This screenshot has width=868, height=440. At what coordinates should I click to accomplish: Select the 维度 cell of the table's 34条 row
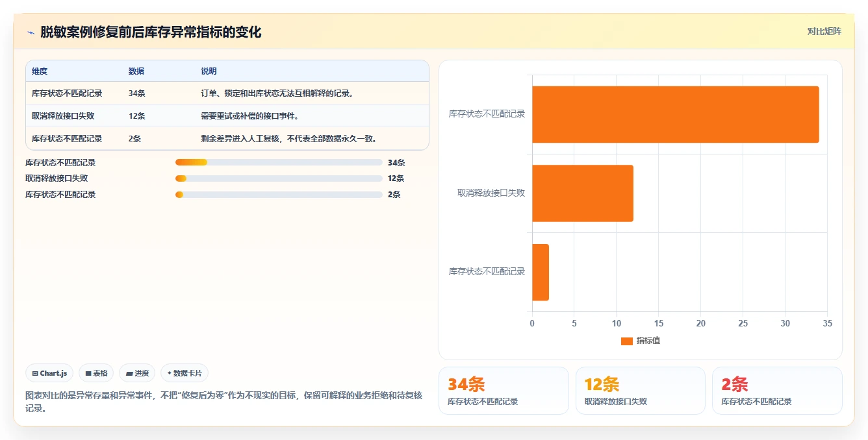pos(67,93)
